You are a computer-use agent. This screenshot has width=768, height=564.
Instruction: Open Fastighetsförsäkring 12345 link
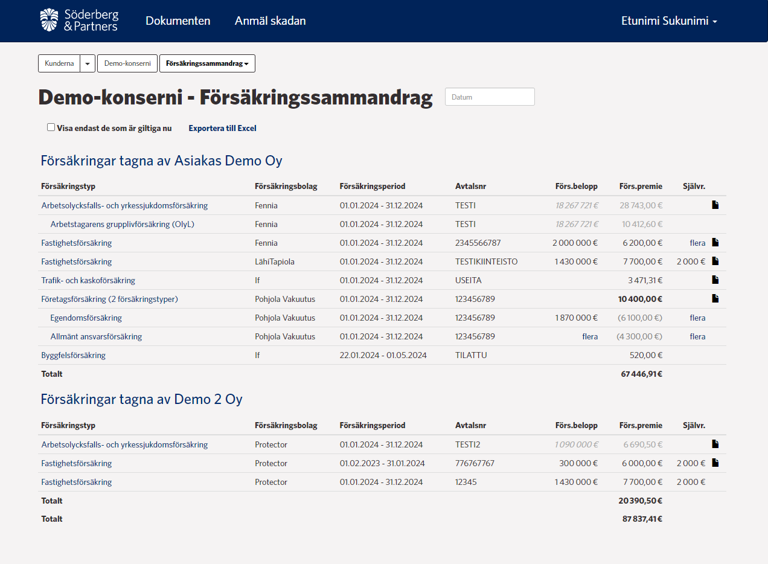tap(76, 482)
